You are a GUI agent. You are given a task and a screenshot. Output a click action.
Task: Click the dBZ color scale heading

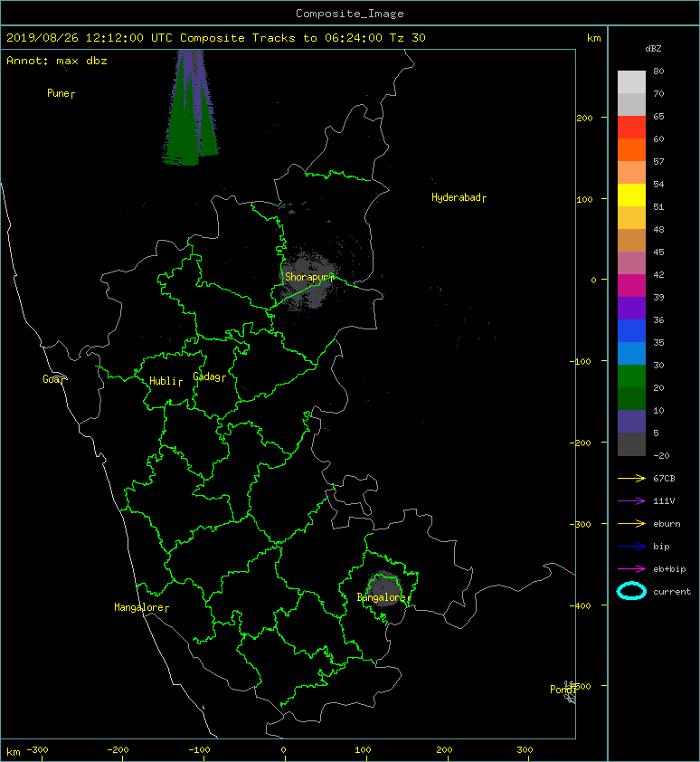pos(653,49)
